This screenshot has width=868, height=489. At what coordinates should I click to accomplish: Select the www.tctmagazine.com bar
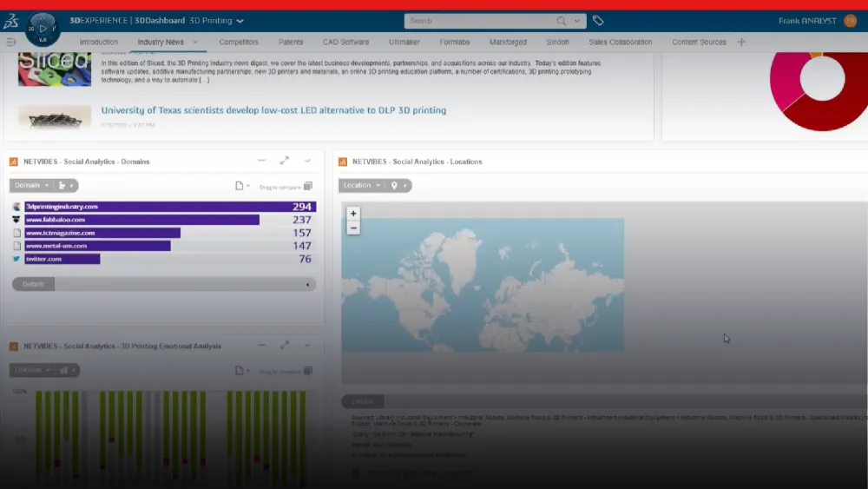tap(102, 233)
